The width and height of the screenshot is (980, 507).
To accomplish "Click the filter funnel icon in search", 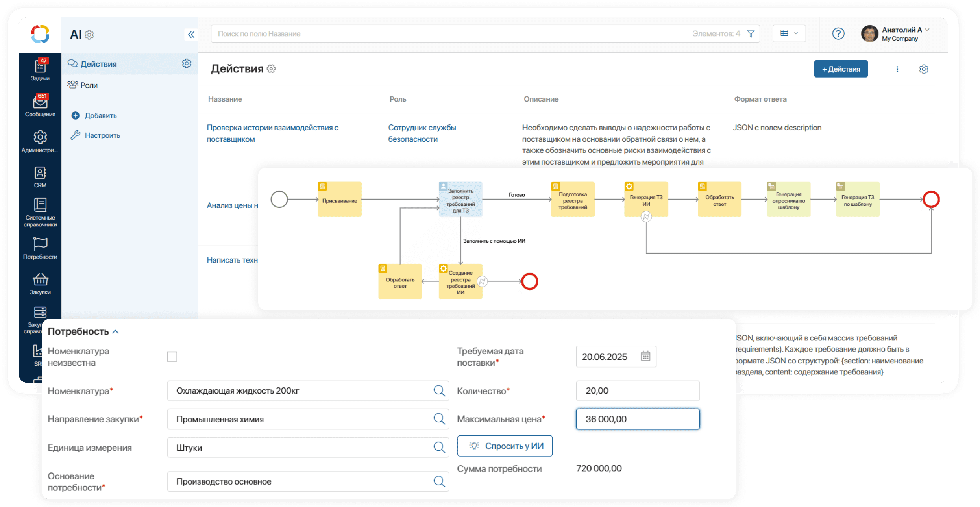I will pyautogui.click(x=751, y=34).
